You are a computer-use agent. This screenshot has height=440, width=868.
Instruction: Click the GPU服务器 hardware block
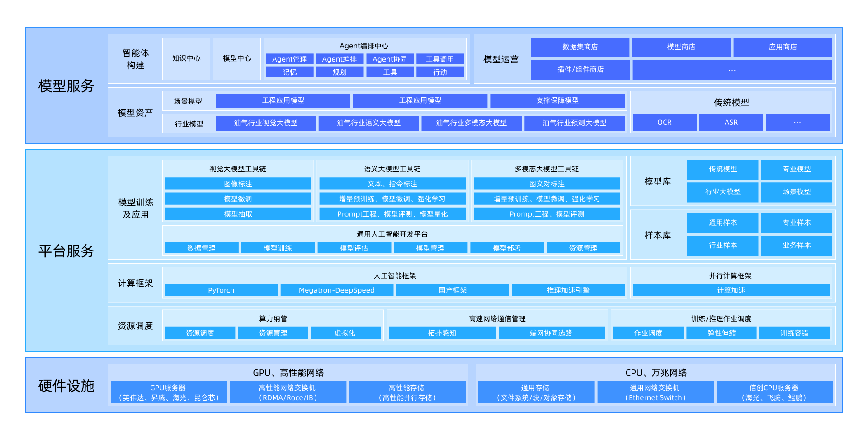pos(169,393)
